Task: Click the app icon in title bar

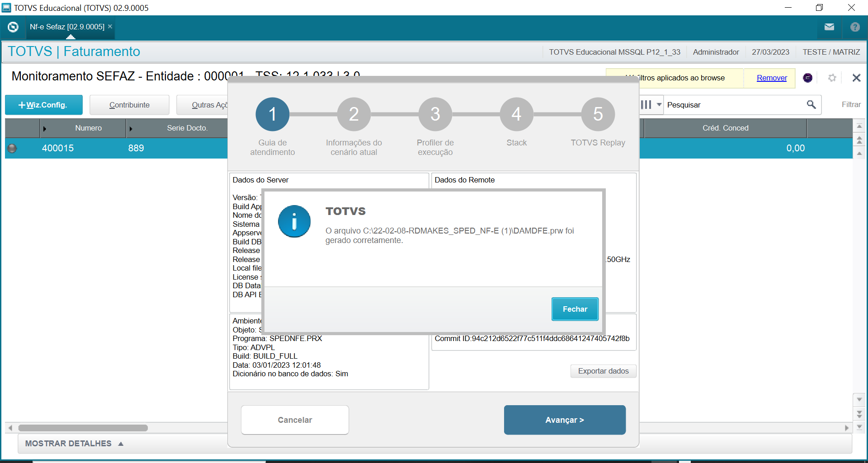Action: (x=6, y=8)
